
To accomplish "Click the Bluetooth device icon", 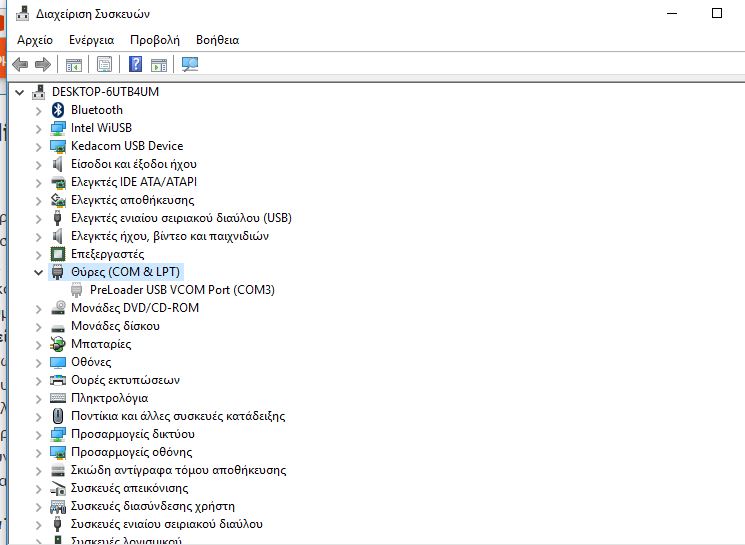I will point(59,110).
